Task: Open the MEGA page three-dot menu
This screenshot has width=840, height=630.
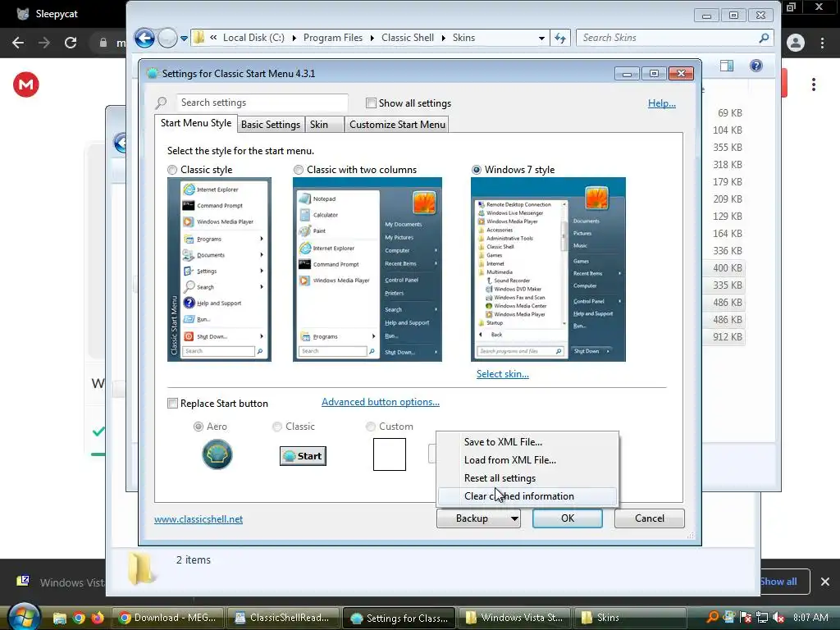Action: tap(814, 84)
